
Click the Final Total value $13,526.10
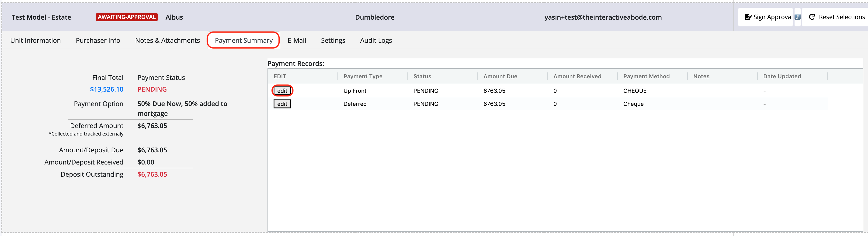pyautogui.click(x=107, y=89)
